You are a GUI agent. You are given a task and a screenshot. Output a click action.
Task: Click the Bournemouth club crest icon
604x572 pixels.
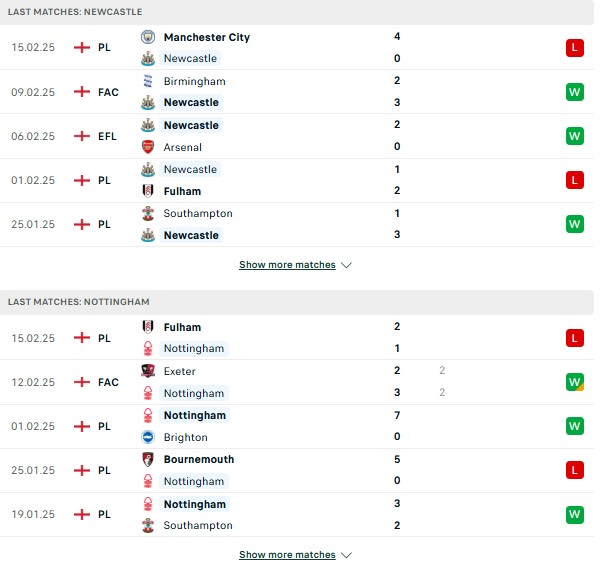148,459
